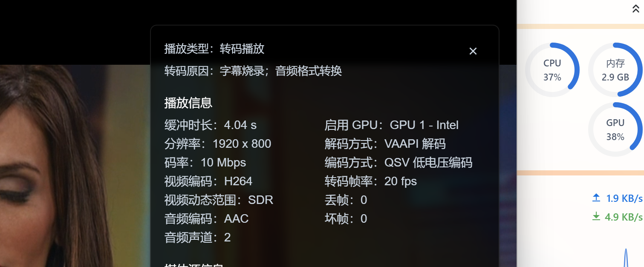Click the 解码方式 VAAPI 解码 entry
644x267 pixels.
tap(385, 144)
